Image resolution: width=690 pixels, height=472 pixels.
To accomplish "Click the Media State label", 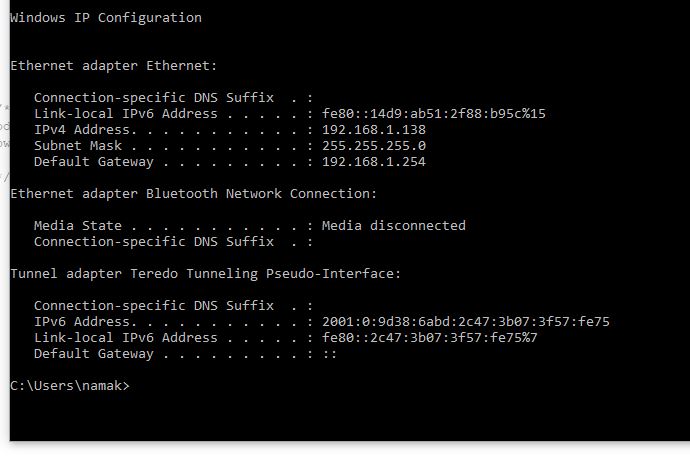I will click(78, 226).
